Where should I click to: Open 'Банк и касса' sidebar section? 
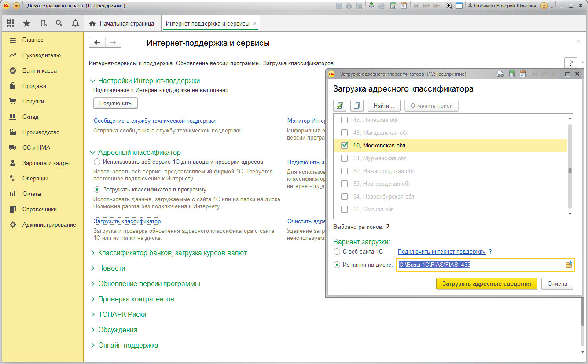point(40,70)
